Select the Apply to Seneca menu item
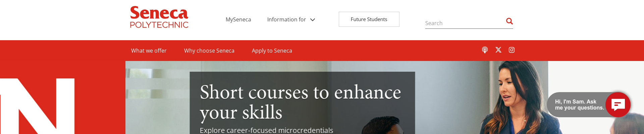 click(272, 51)
